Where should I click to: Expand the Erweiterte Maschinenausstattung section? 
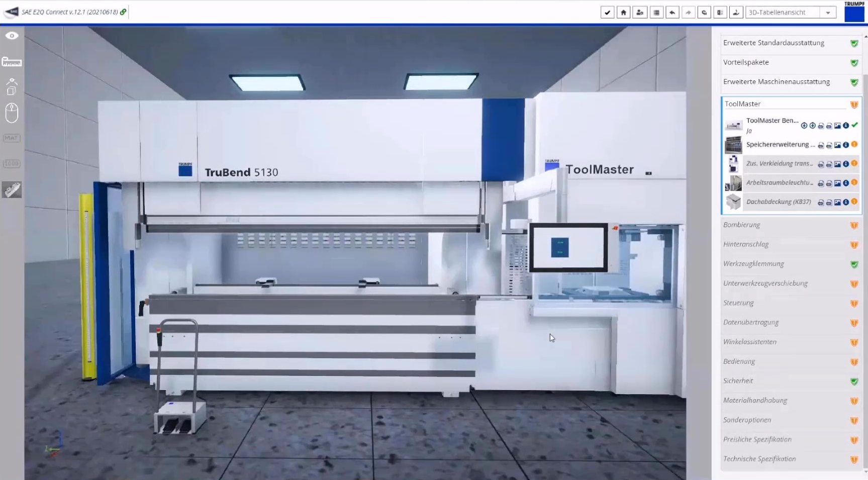point(791,82)
